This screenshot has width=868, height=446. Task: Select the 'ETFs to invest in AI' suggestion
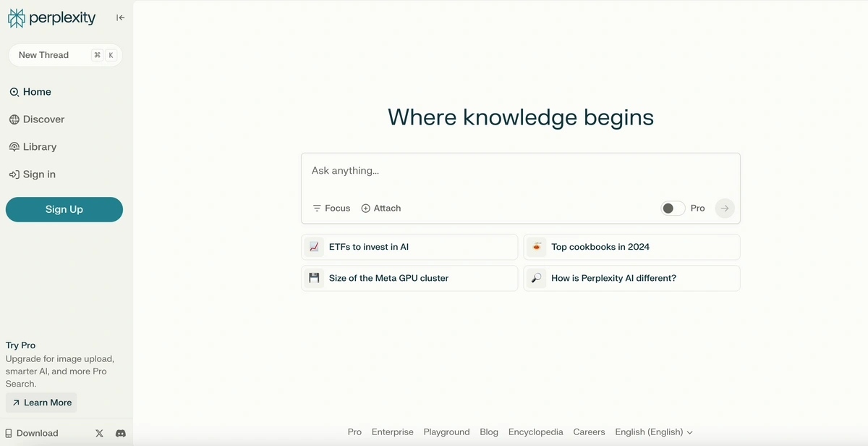pyautogui.click(x=409, y=247)
